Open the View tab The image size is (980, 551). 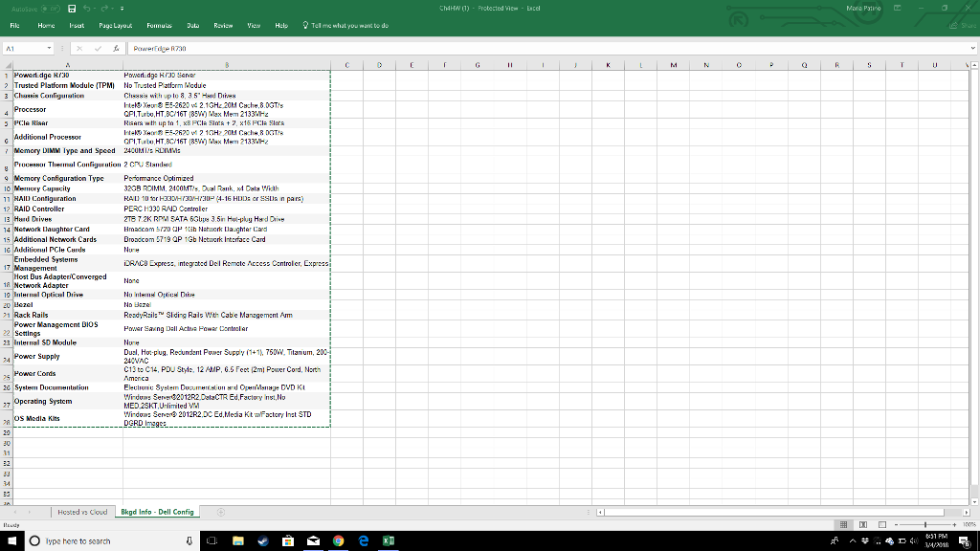254,26
